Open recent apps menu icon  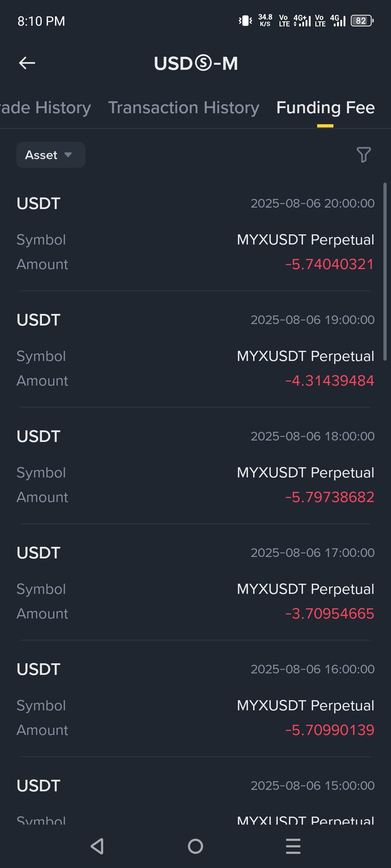[293, 846]
